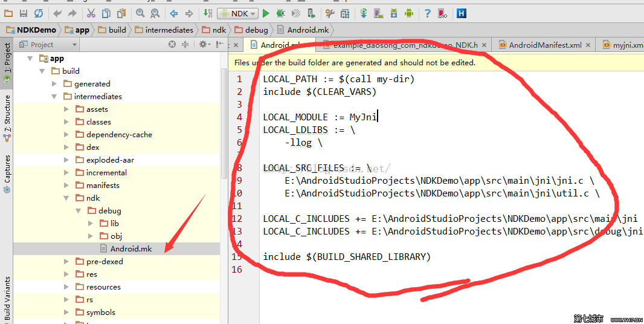644x324 pixels.
Task: Click the blue H toolbar icon
Action: pyautogui.click(x=461, y=13)
